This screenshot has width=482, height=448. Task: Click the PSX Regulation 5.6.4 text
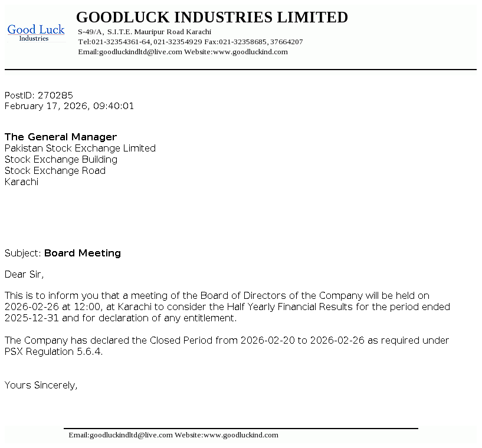point(54,352)
